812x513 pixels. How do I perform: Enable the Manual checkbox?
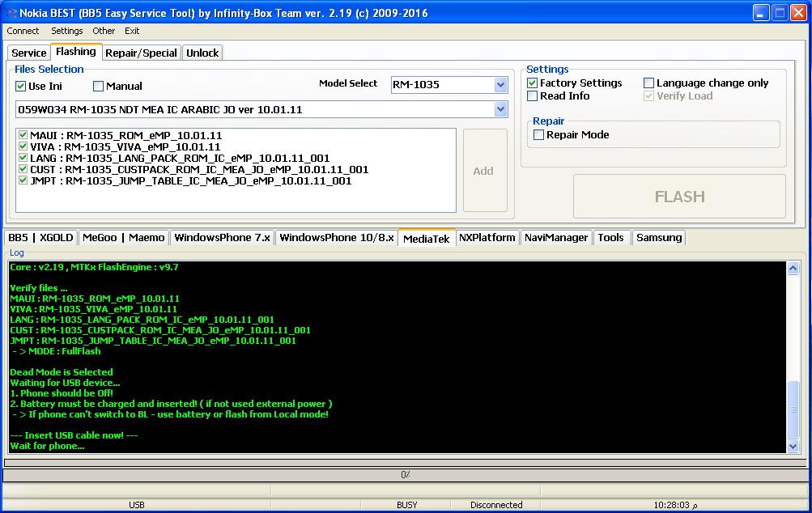(99, 87)
